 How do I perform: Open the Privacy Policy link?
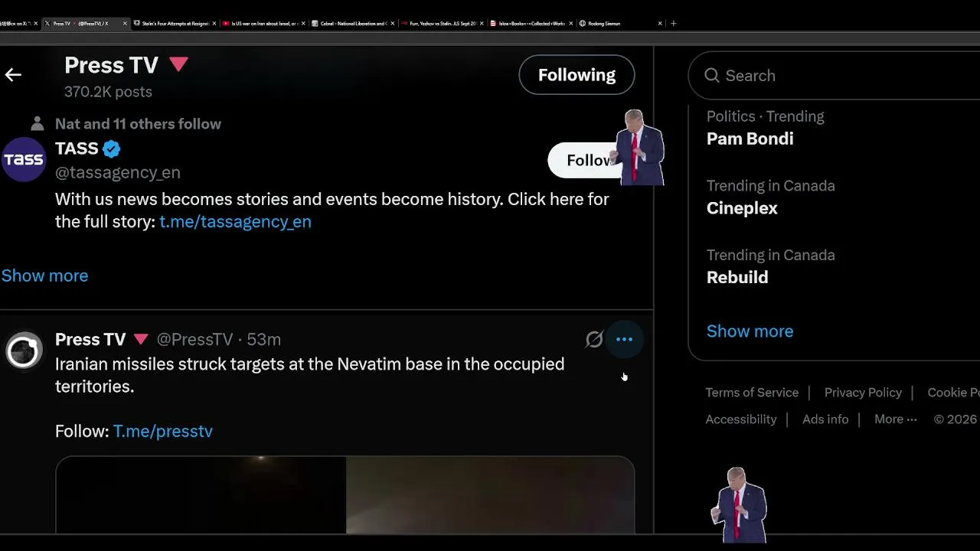tap(863, 393)
